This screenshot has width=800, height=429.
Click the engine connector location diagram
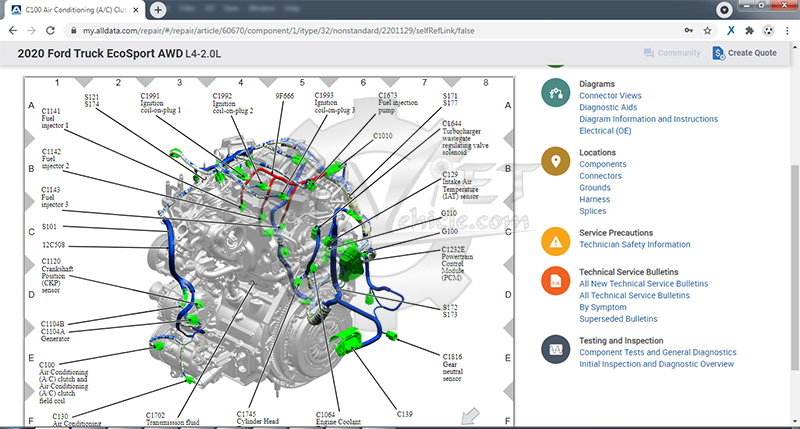269,251
